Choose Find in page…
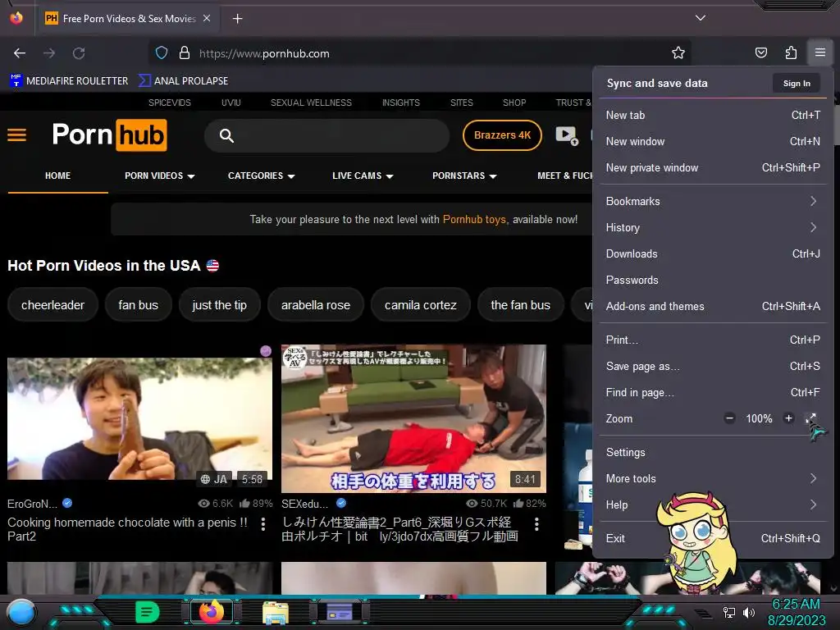This screenshot has height=630, width=840. pyautogui.click(x=713, y=393)
